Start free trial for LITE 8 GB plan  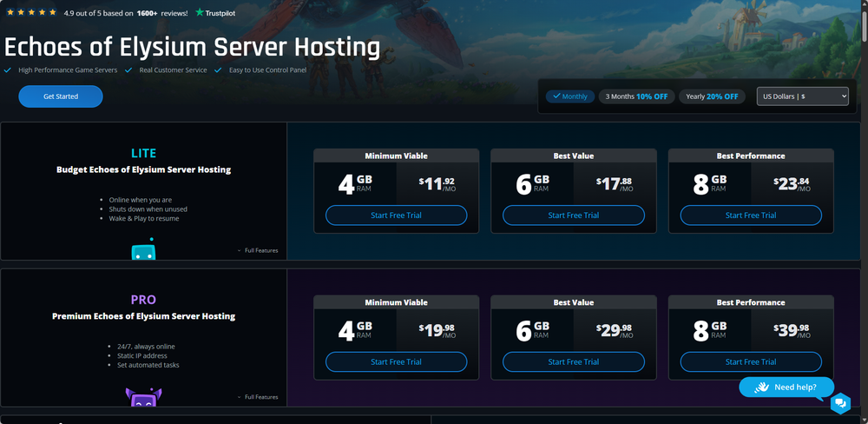tap(751, 215)
